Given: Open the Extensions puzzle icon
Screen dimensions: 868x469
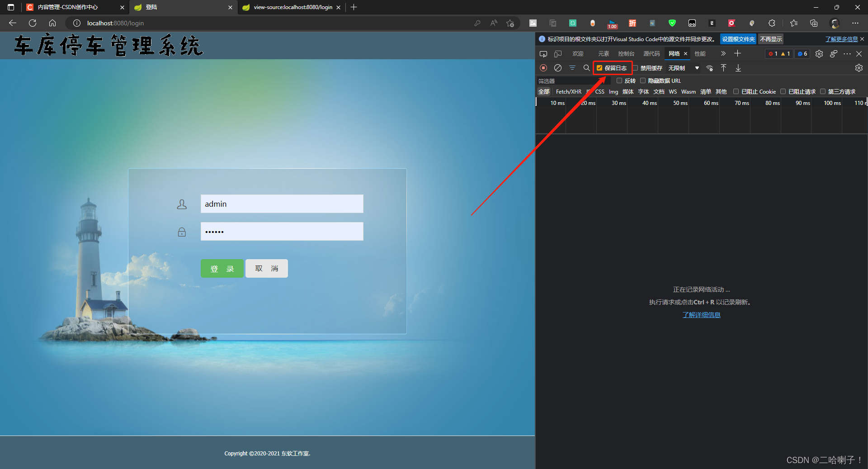Looking at the screenshot, I should [x=772, y=23].
